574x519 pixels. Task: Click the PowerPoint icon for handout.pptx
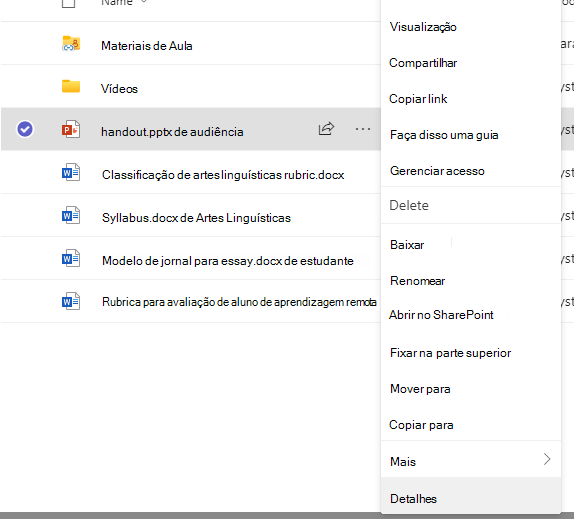71,129
